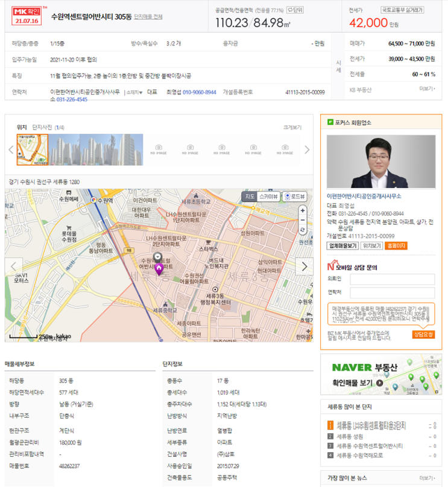Open 크게보기 enlarged view
The height and width of the screenshot is (487, 448).
[292, 127]
